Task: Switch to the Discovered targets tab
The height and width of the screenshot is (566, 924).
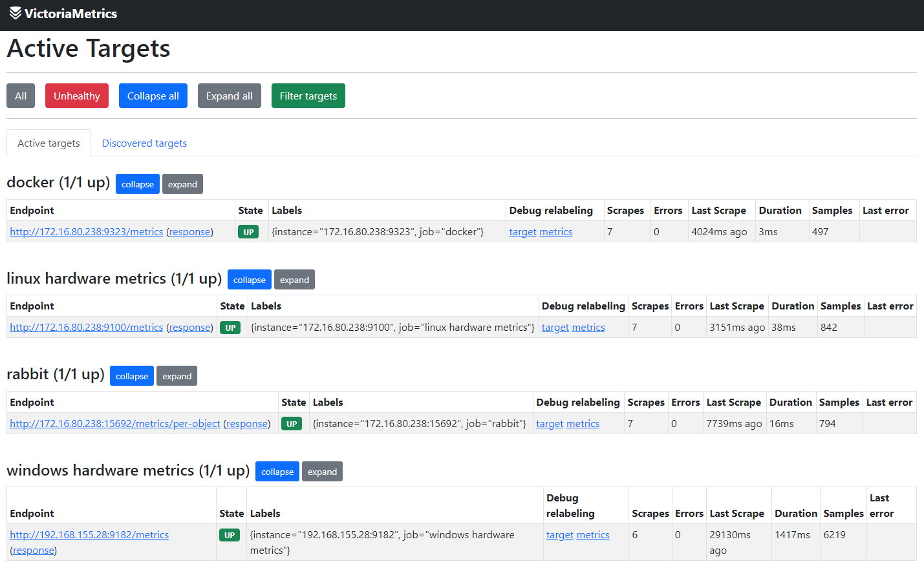Action: [144, 143]
